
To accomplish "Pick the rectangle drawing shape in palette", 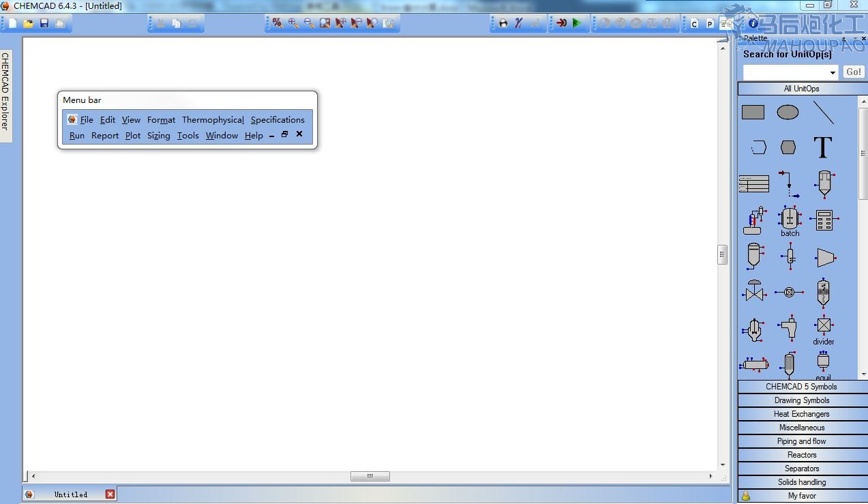I will point(753,113).
